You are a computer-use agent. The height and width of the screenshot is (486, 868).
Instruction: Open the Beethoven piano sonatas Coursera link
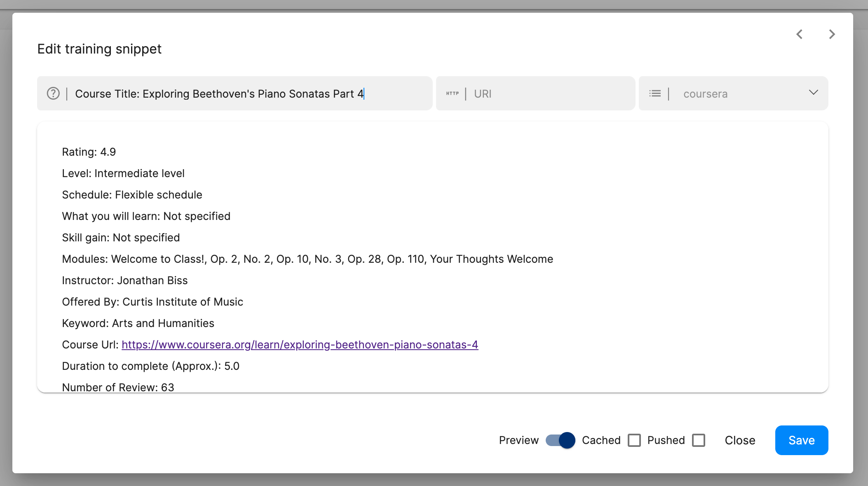pos(300,345)
